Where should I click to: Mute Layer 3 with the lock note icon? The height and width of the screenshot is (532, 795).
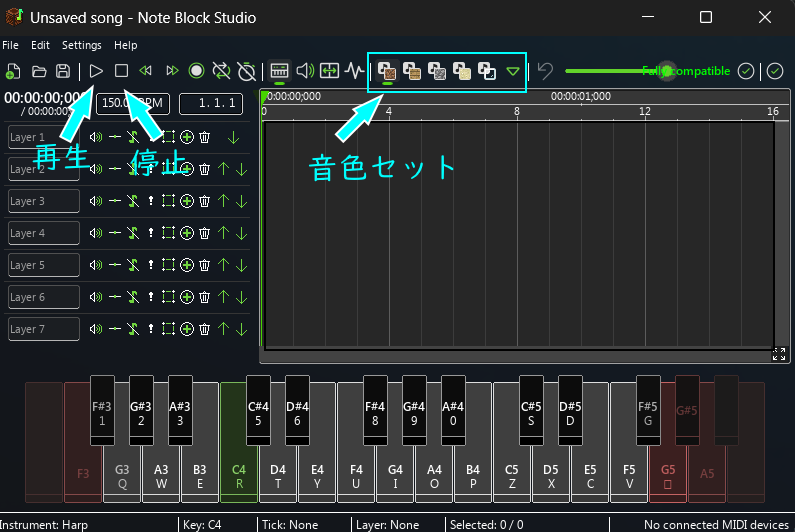click(133, 201)
